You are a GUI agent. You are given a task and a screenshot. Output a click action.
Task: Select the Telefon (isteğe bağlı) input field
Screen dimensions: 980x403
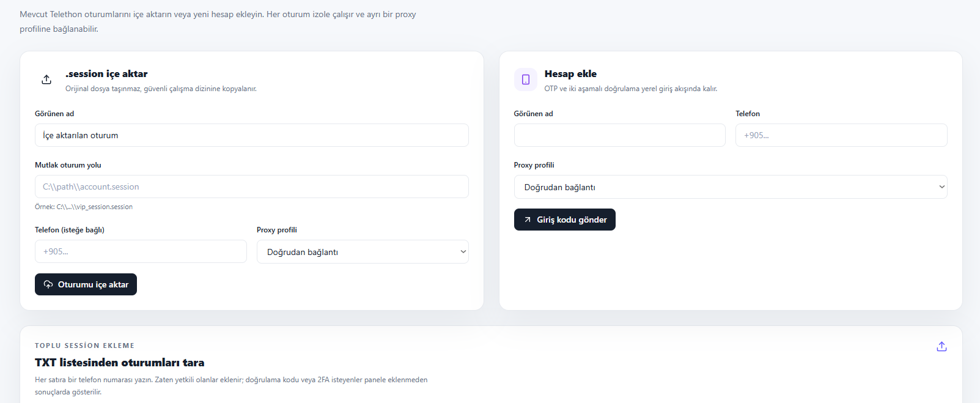pyautogui.click(x=141, y=251)
